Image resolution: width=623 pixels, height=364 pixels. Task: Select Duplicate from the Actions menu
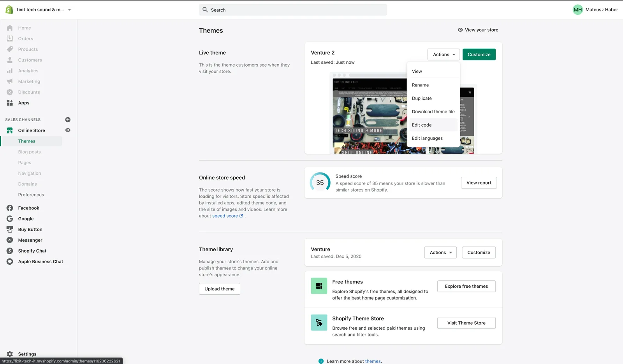(x=433, y=98)
